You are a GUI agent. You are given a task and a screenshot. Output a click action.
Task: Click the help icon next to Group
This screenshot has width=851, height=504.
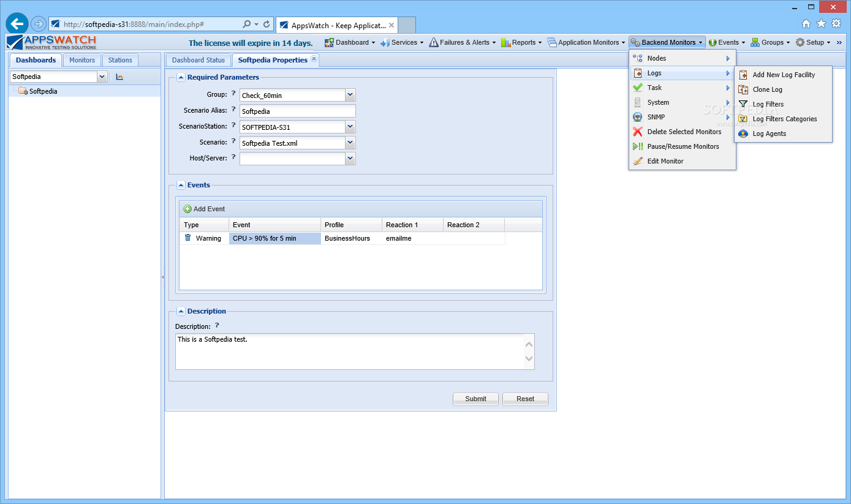233,94
